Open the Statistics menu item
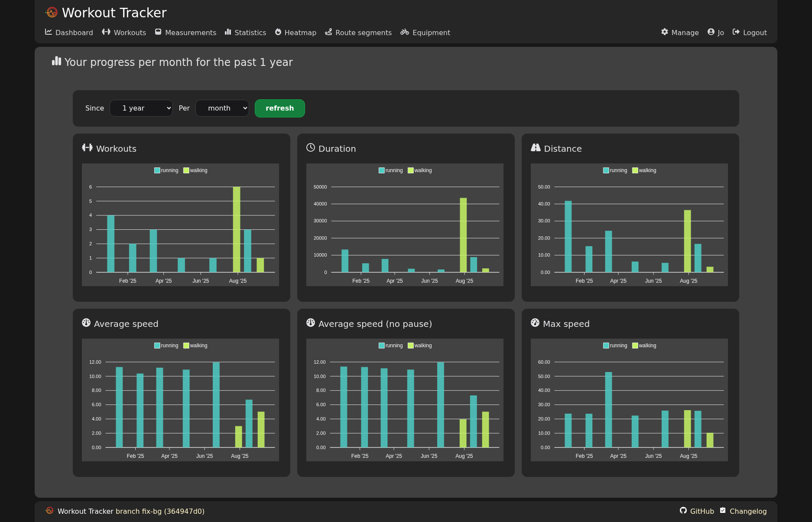This screenshot has width=812, height=522. [245, 33]
